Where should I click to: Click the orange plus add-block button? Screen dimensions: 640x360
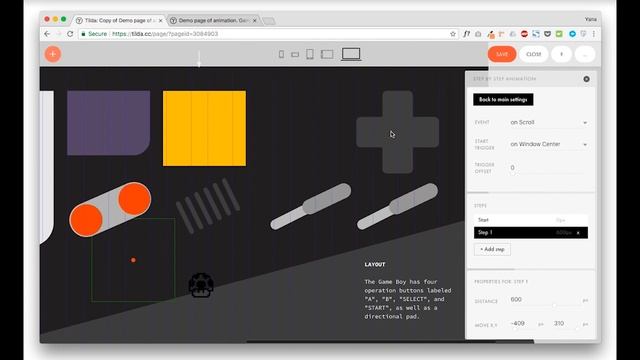(x=53, y=54)
